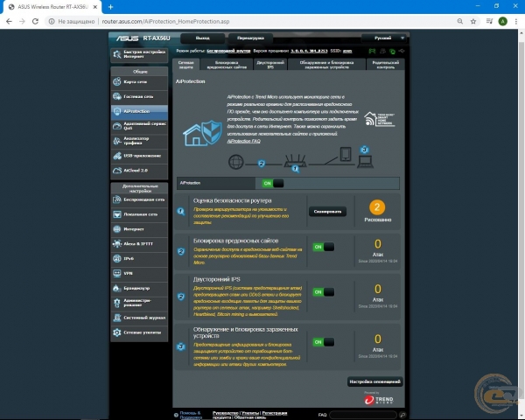Go back in browser
Viewport: 525px width, 420px height.
9,21
